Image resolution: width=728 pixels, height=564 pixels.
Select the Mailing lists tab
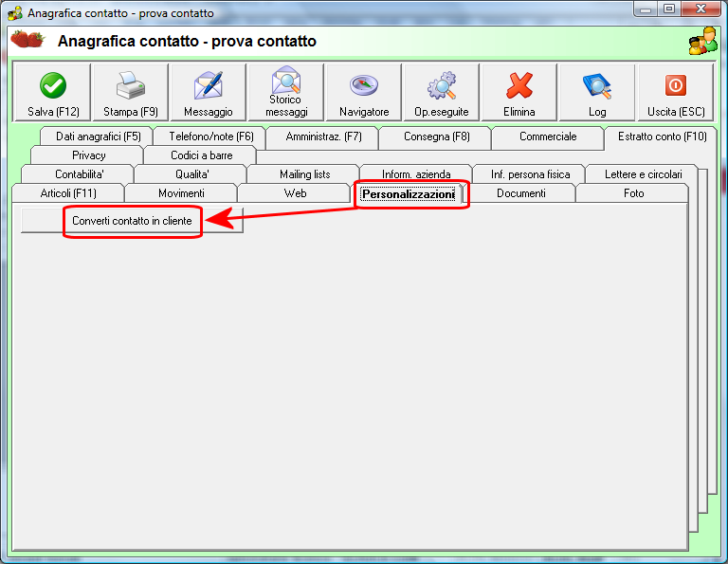(304, 174)
